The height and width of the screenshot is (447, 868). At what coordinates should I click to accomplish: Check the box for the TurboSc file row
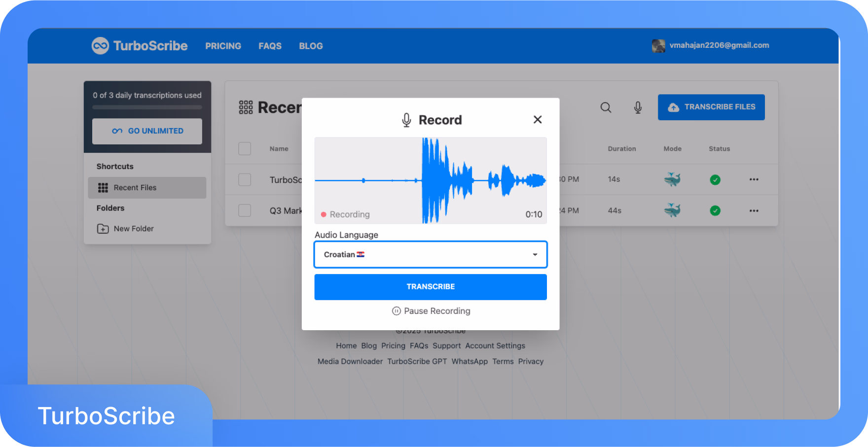pos(245,179)
